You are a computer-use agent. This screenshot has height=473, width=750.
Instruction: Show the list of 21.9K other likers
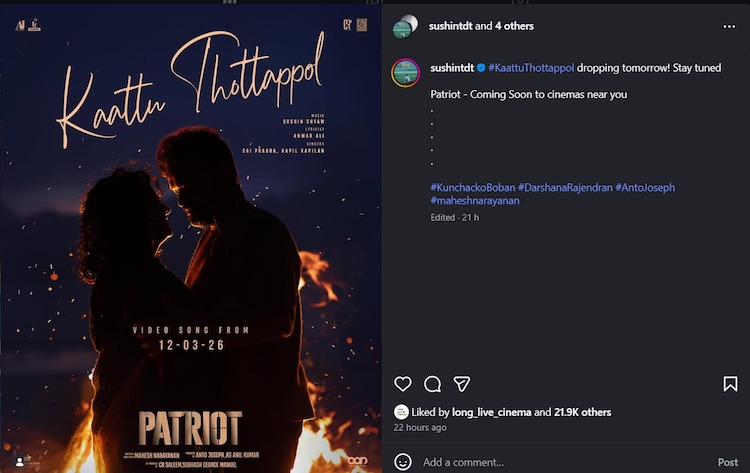(x=582, y=412)
